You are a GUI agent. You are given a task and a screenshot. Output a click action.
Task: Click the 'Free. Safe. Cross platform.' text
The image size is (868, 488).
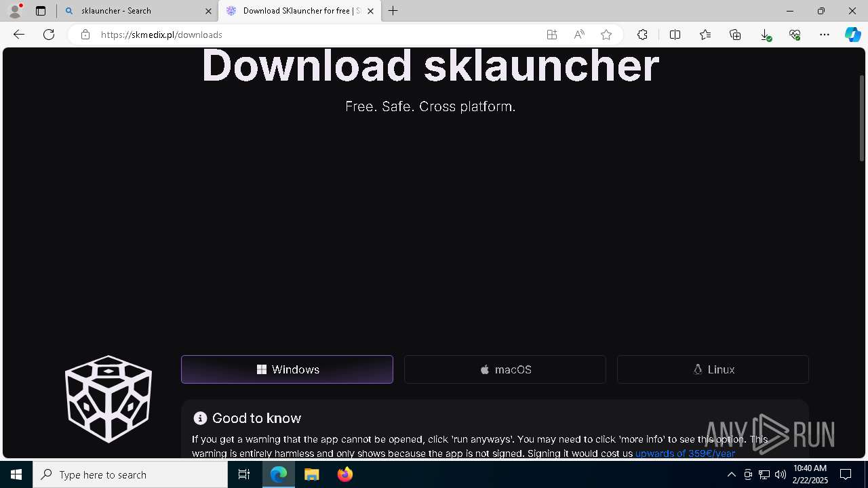[x=431, y=106]
